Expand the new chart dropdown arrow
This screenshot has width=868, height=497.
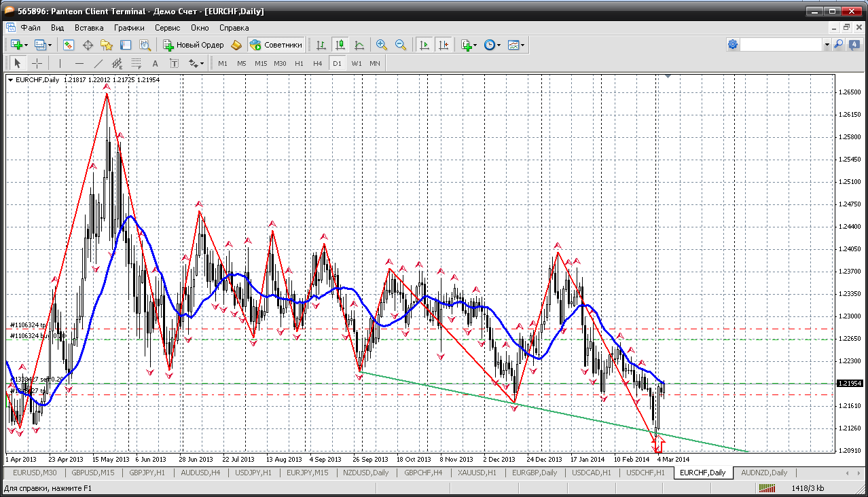point(27,45)
